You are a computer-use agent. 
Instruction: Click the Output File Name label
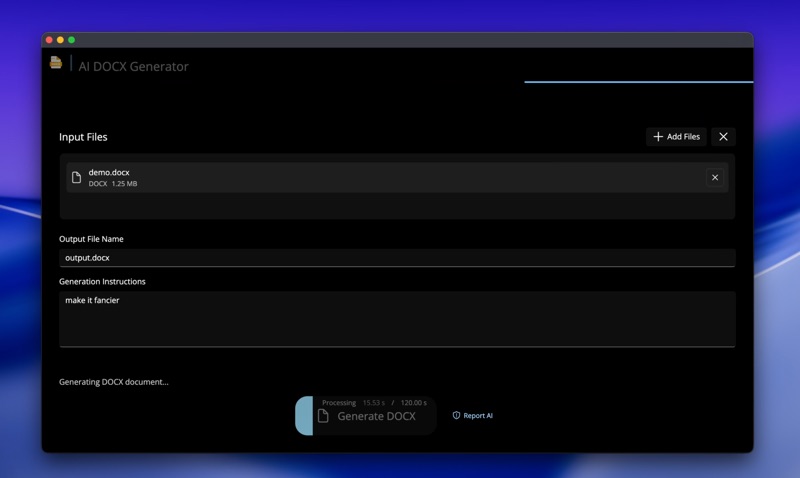coord(91,239)
